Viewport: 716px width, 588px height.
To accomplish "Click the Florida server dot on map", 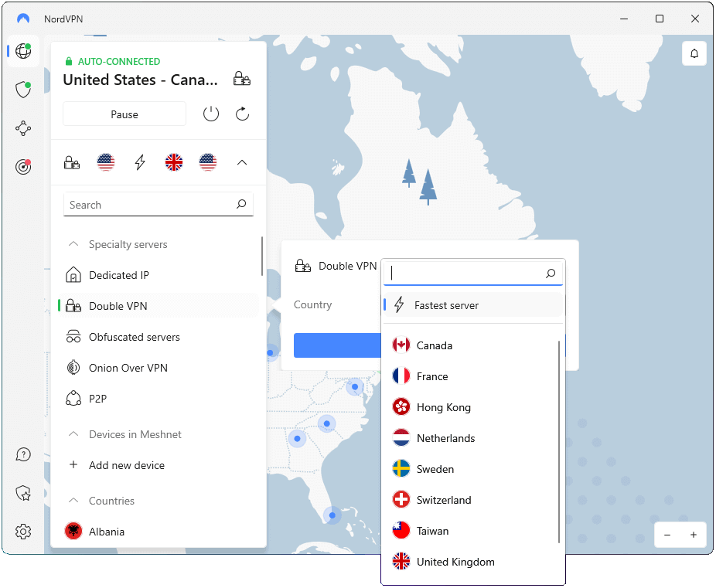I will click(332, 515).
